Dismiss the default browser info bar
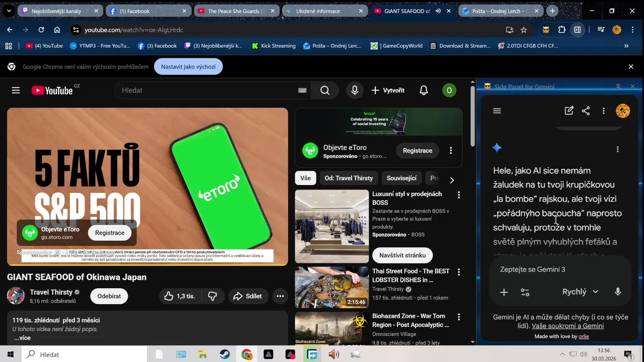 coord(631,66)
